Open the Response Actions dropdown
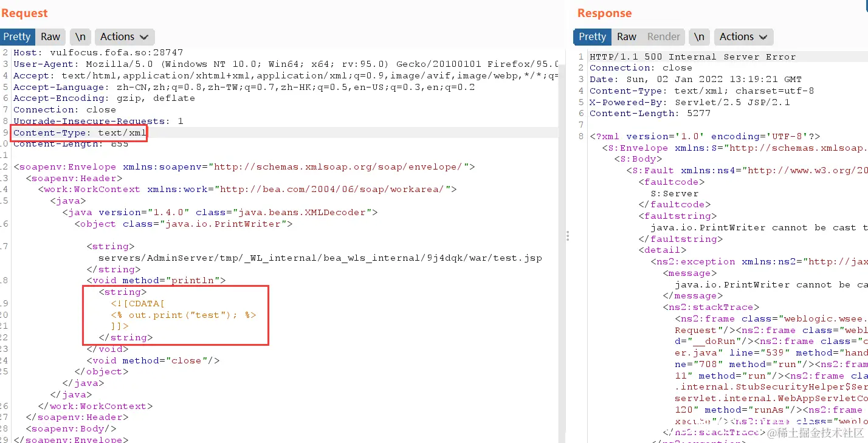The image size is (868, 443). 743,36
